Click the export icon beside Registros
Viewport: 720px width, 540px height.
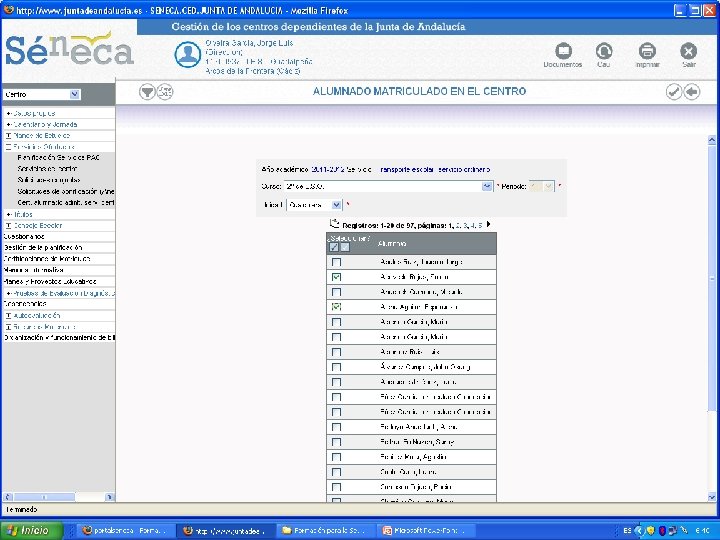coord(334,224)
